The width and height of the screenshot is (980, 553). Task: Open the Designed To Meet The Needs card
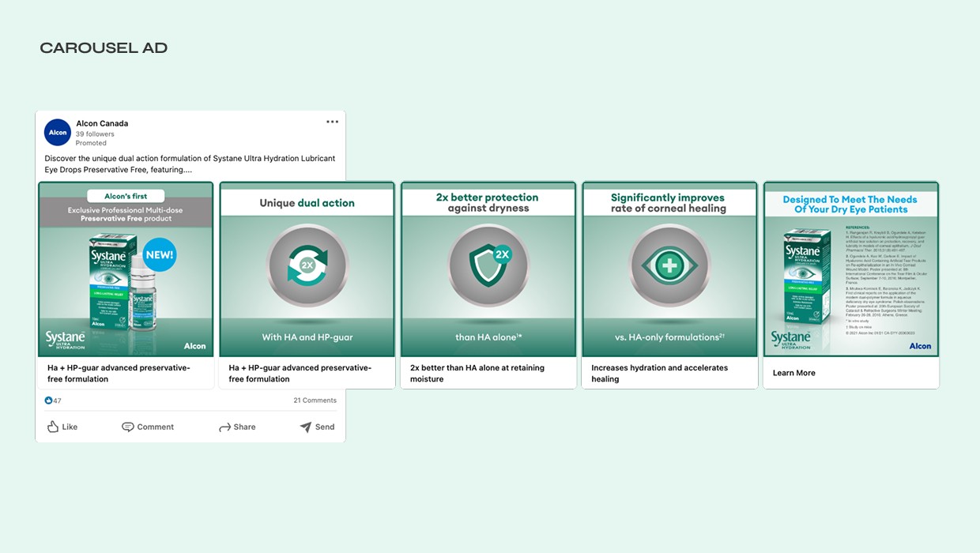point(851,269)
